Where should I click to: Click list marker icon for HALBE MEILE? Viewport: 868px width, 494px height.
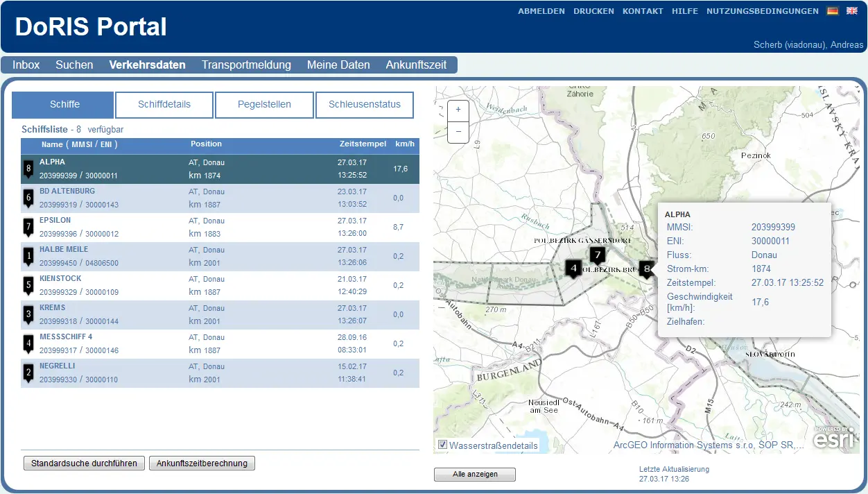[x=28, y=256]
